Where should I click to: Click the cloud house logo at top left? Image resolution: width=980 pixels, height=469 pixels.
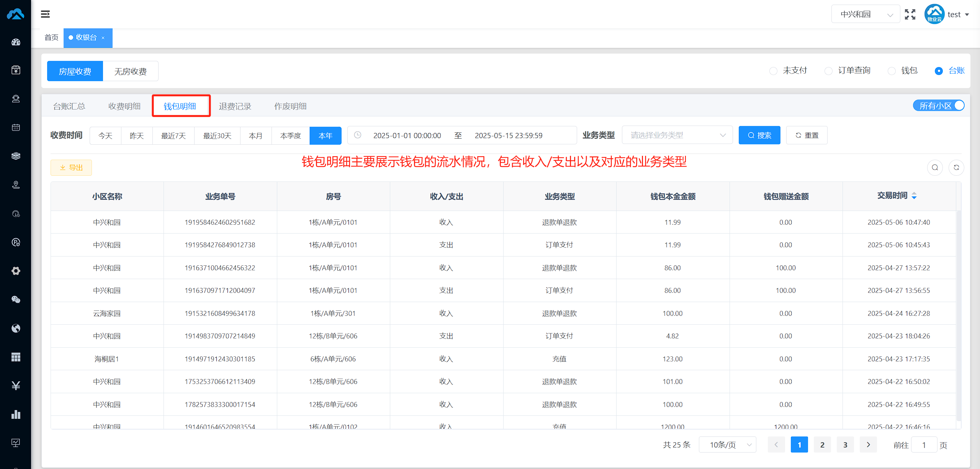click(15, 14)
